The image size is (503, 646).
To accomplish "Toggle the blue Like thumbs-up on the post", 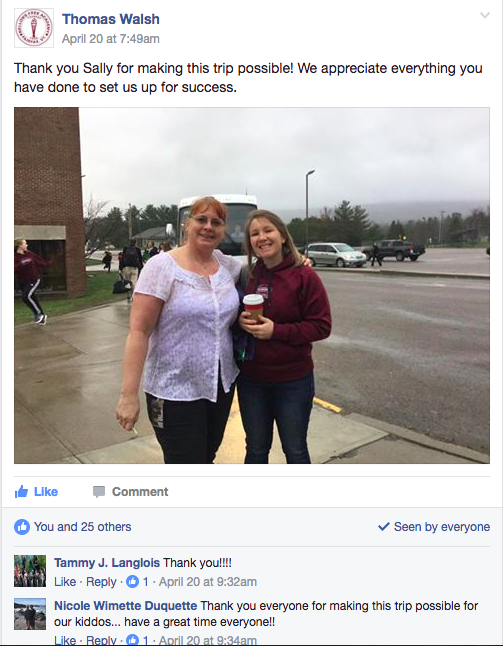I will pyautogui.click(x=36, y=492).
